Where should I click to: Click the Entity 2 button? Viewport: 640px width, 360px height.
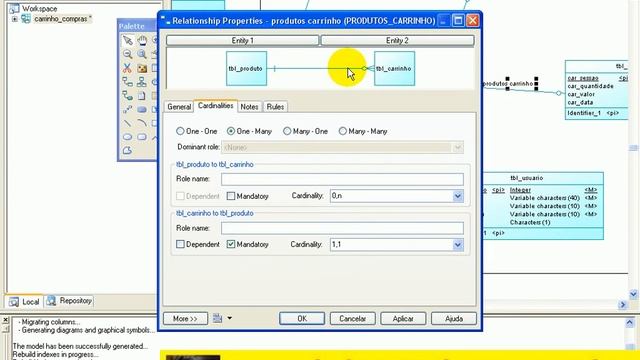coord(397,40)
